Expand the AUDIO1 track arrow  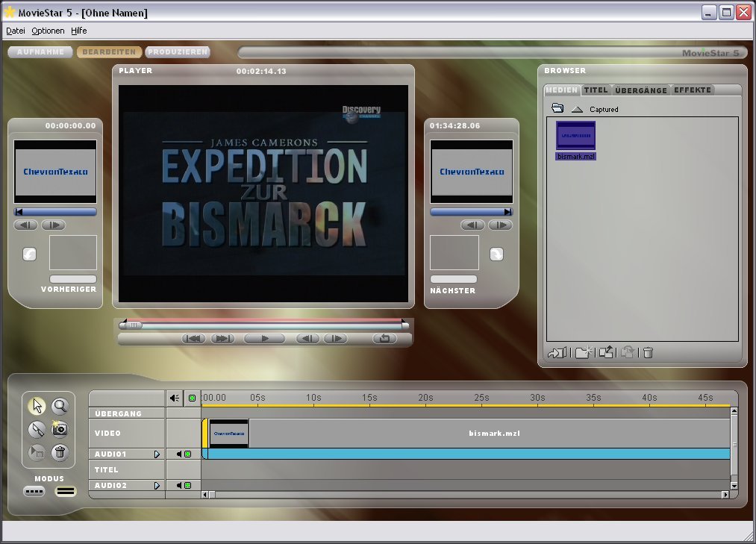coord(157,454)
